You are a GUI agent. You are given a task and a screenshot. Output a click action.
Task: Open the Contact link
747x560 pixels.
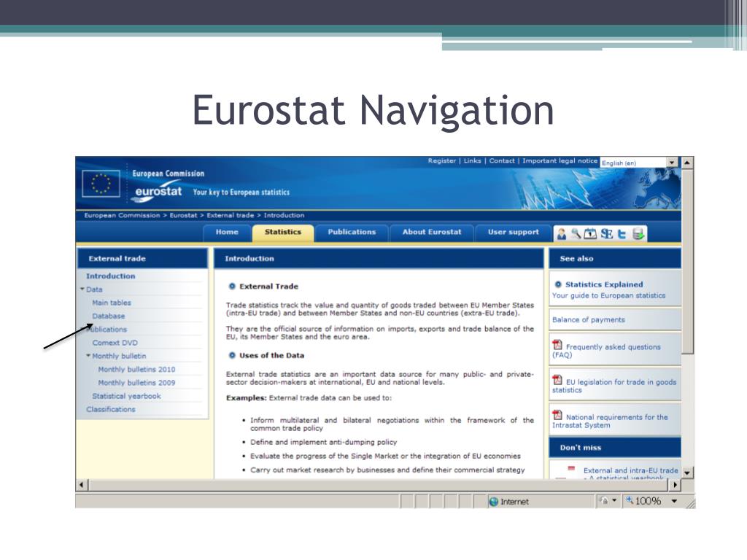502,161
